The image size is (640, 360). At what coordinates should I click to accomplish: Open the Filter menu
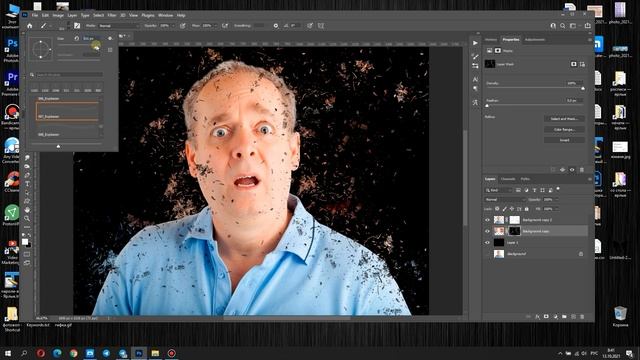pyautogui.click(x=112, y=15)
